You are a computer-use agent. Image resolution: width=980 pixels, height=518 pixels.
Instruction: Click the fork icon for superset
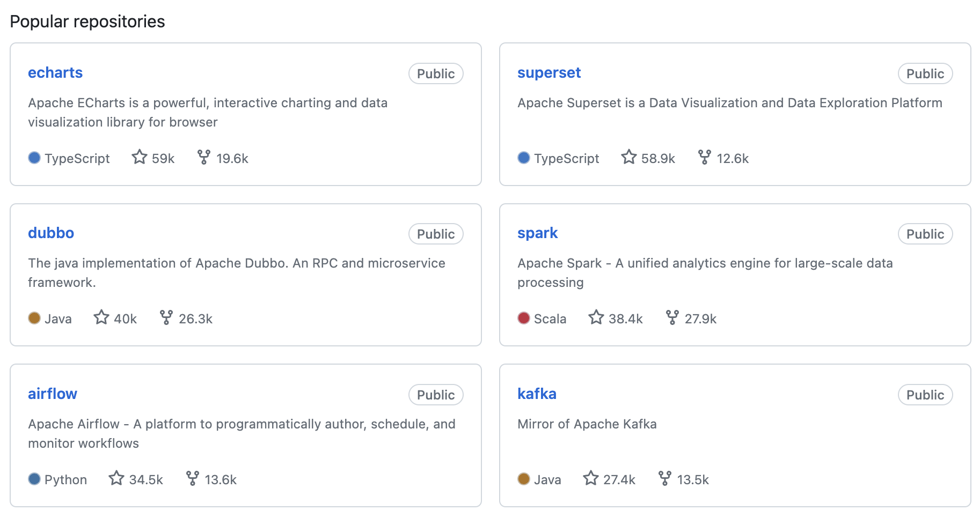(704, 157)
